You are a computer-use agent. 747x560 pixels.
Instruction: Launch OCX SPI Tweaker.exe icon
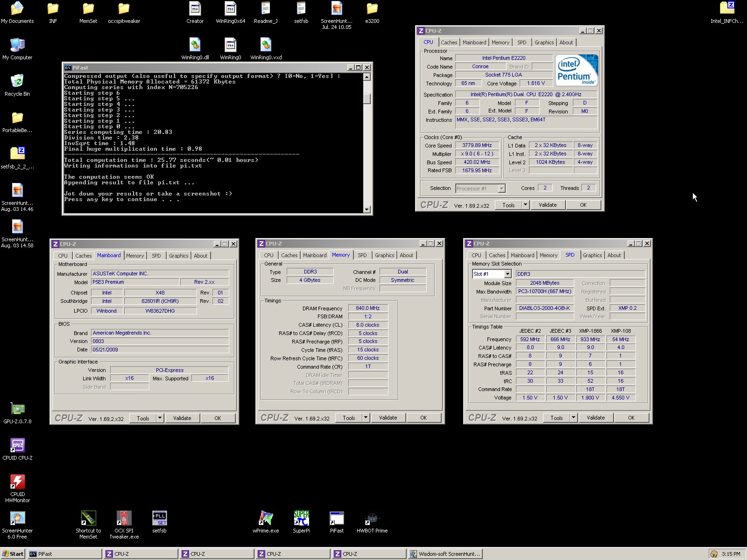point(124,525)
